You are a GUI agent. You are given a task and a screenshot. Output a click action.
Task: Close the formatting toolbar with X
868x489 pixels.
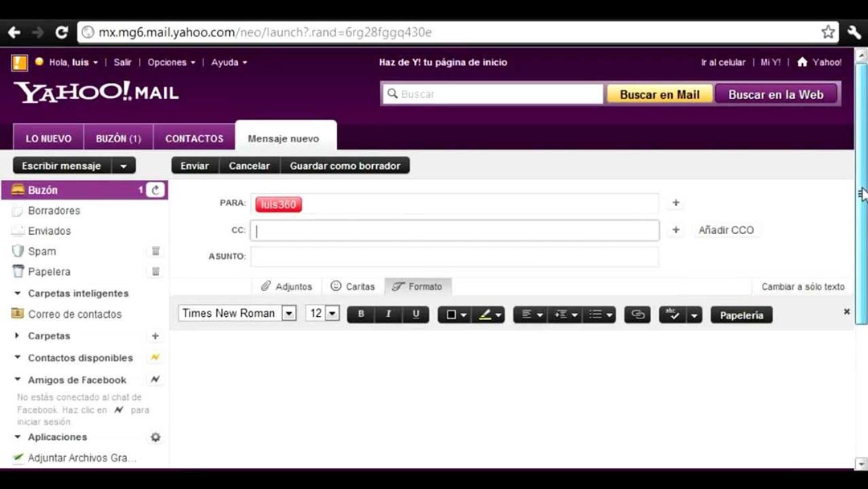click(846, 312)
